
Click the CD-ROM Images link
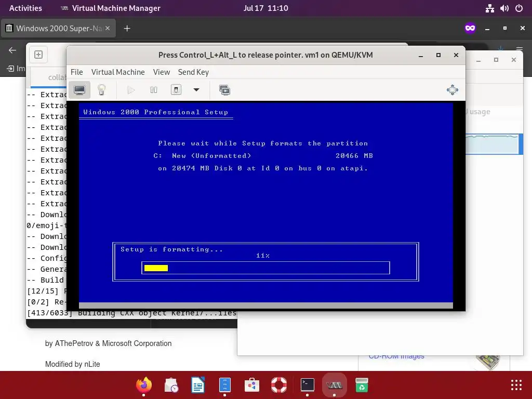pyautogui.click(x=396, y=356)
